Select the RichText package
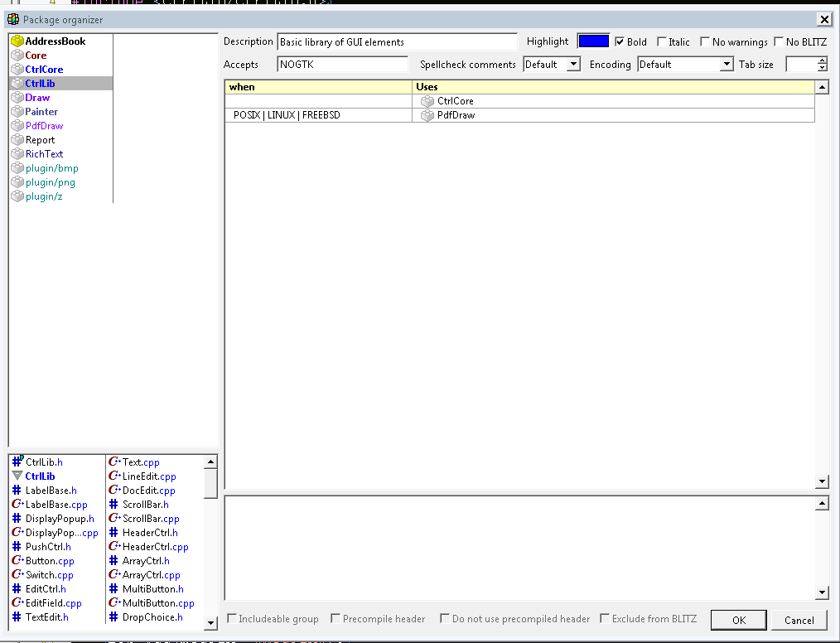840x643 pixels. (44, 154)
